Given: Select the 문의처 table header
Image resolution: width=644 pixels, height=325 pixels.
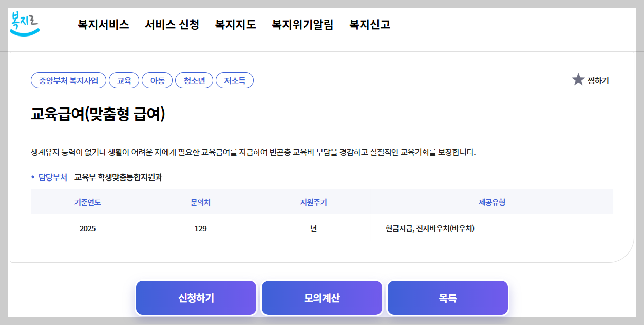Looking at the screenshot, I should [x=200, y=201].
